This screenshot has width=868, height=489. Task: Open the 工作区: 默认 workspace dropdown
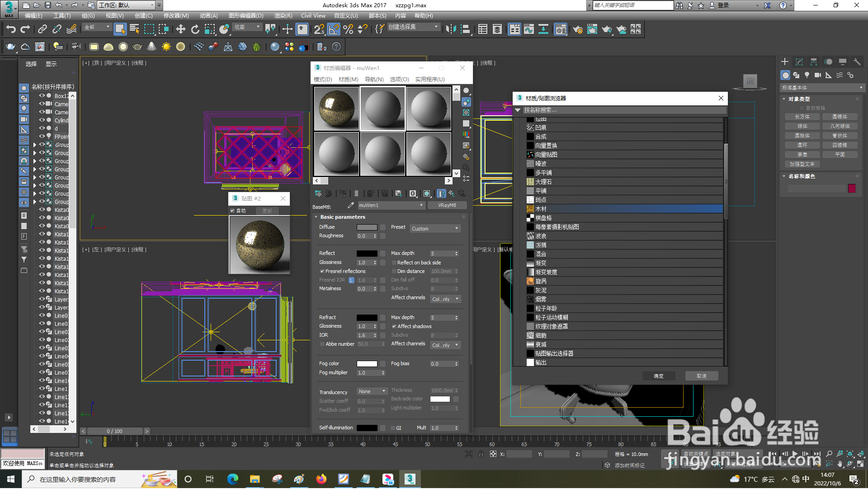click(126, 5)
